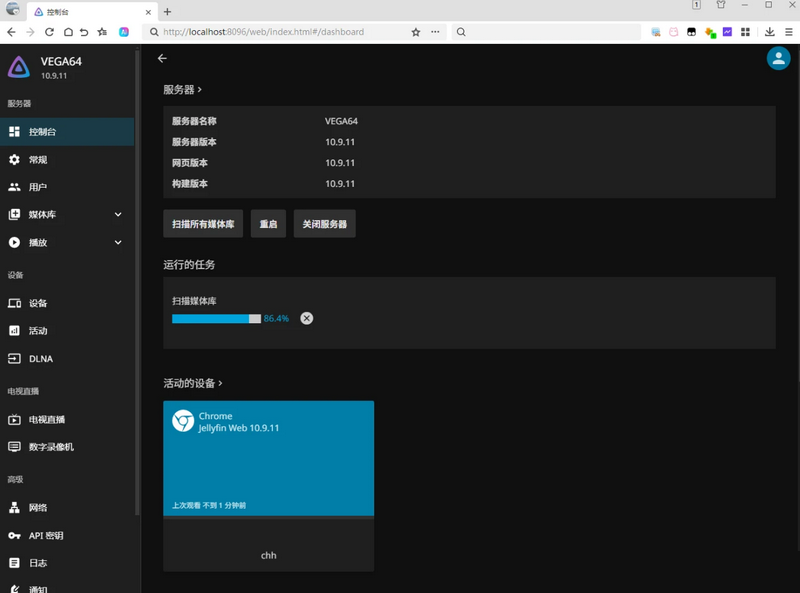800x593 pixels.
Task: Click browser home button
Action: pyautogui.click(x=68, y=32)
